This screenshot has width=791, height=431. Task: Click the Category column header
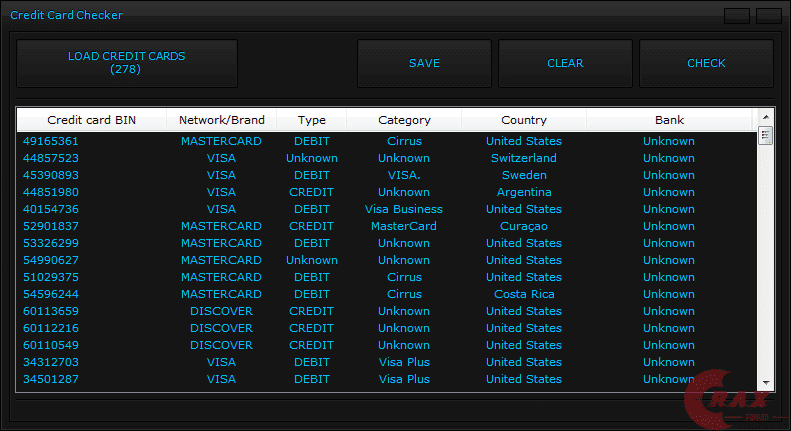[x=404, y=120]
